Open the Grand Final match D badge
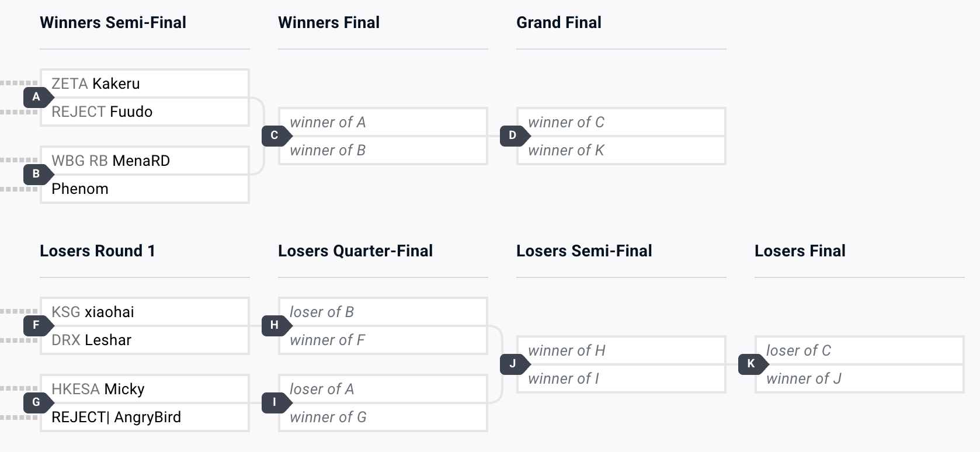 (513, 135)
